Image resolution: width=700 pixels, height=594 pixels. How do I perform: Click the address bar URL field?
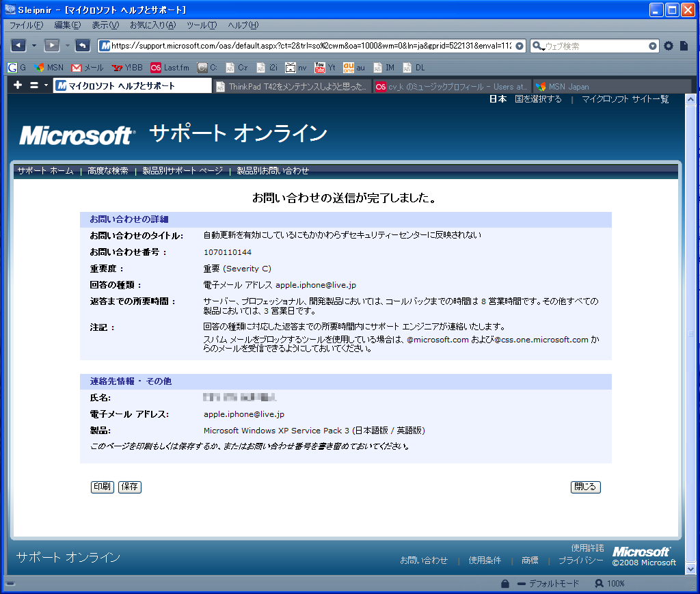click(x=311, y=46)
